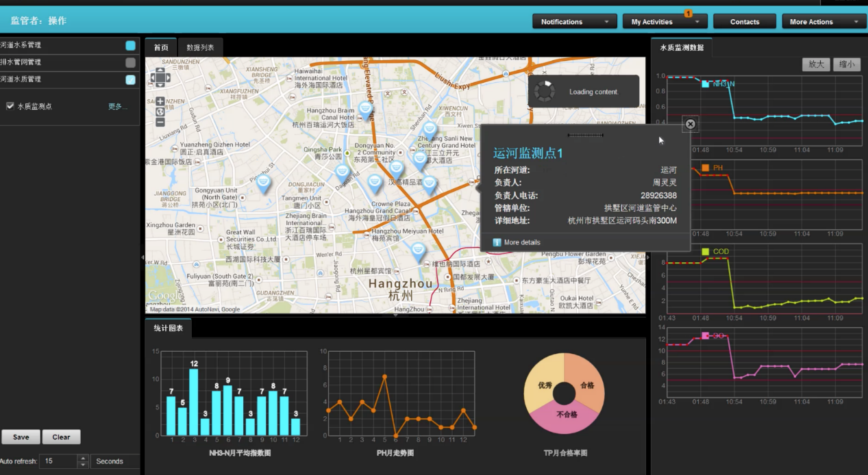Click the Clear button
The height and width of the screenshot is (475, 868).
click(x=62, y=437)
